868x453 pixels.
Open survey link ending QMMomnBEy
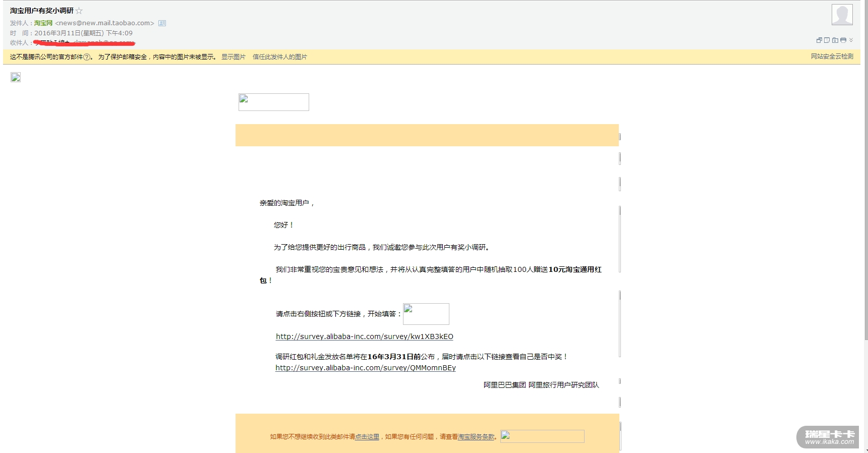click(x=366, y=368)
